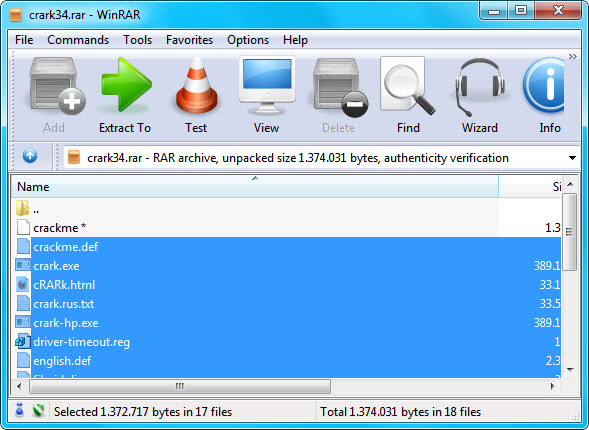
Task: Click the archive icon in address bar
Action: (x=74, y=157)
